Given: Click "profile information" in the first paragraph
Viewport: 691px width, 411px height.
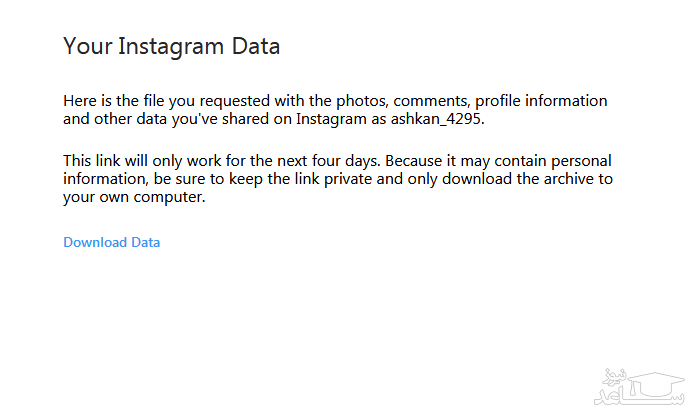Looking at the screenshot, I should point(504,101).
